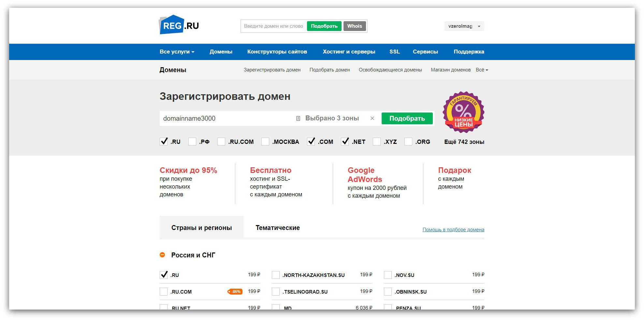Check .NORTH-KAZAKHSTAN.SU in the list
The height and width of the screenshot is (320, 644).
[x=276, y=275]
